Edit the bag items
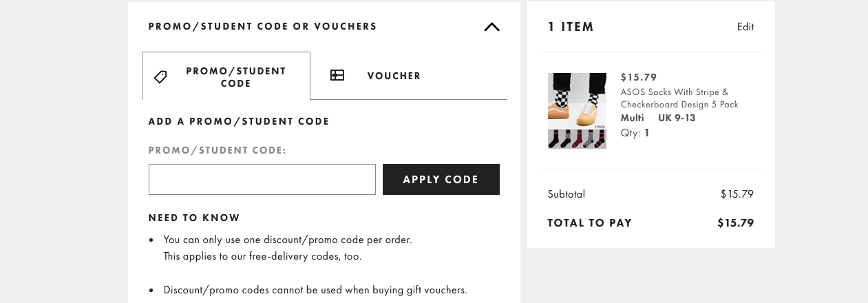 tap(745, 27)
